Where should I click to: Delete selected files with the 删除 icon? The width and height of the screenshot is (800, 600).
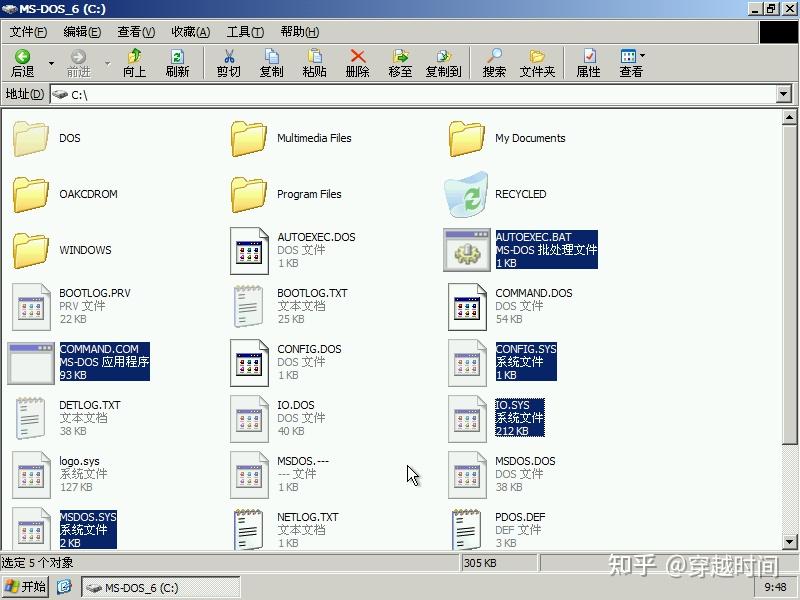point(357,63)
